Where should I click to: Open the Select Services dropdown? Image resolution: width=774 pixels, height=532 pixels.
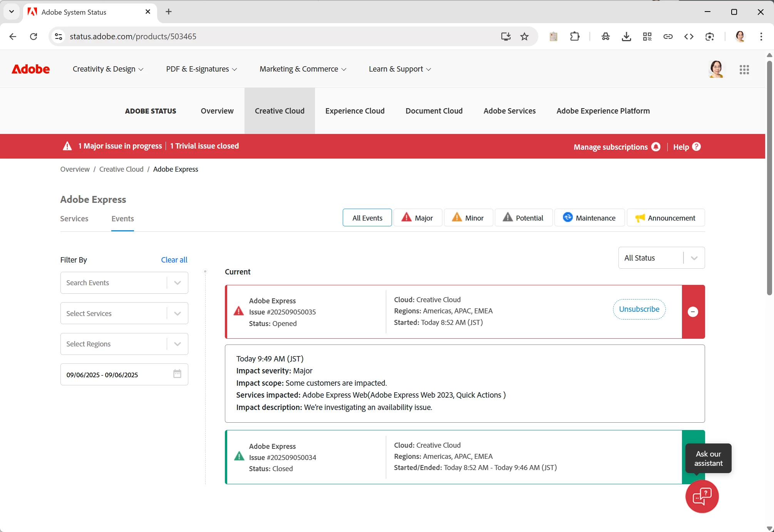(x=124, y=313)
